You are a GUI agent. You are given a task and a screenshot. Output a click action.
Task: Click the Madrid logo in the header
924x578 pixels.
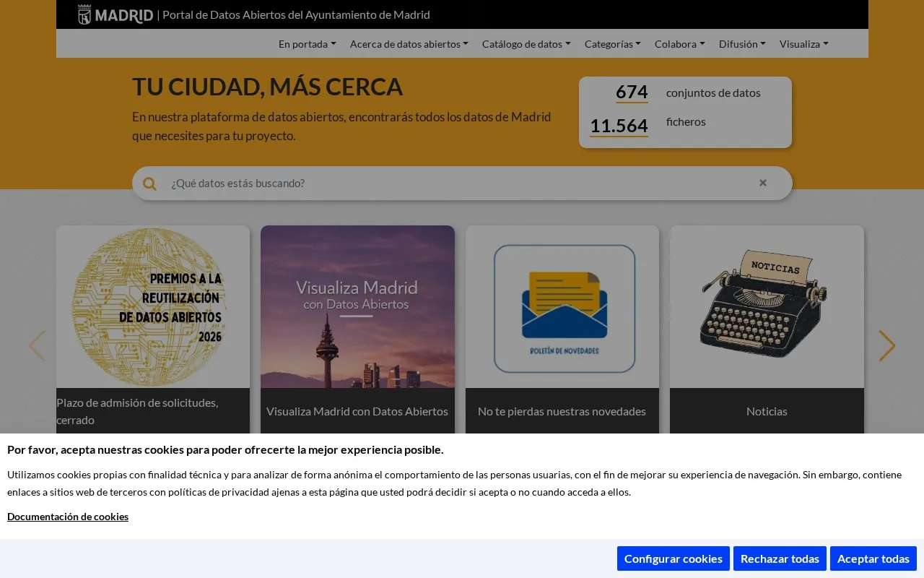(x=115, y=14)
